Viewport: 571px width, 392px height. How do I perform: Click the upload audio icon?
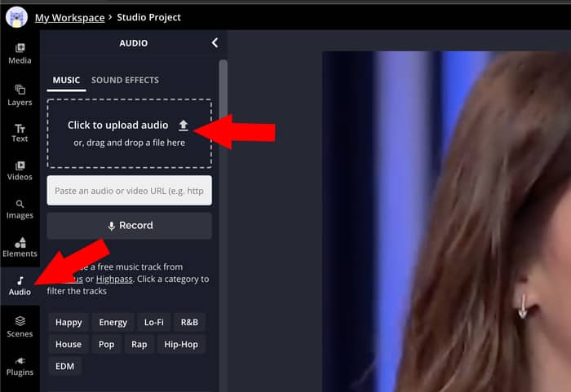coord(184,125)
